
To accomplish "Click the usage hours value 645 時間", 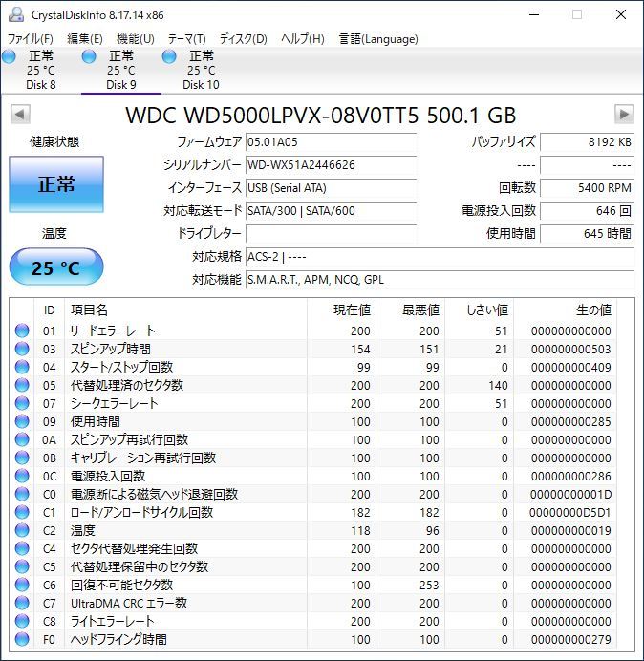I will coord(587,233).
